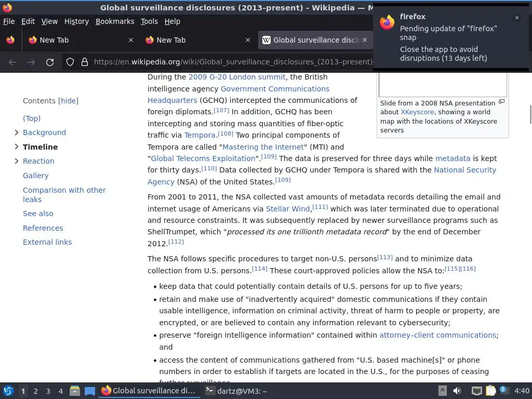This screenshot has height=399, width=532.
Task: Open Mastering the Internet link
Action: point(263,147)
